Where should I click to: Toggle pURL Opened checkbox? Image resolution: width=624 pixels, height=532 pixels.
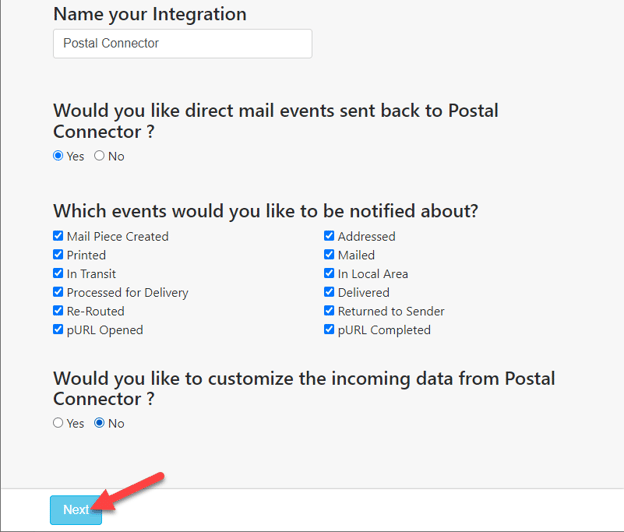click(58, 329)
